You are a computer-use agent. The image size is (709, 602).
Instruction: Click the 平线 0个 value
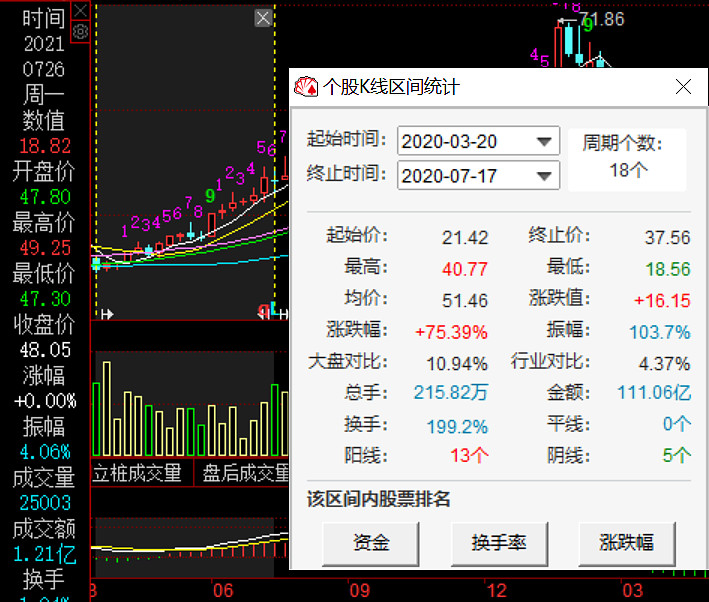(x=677, y=424)
